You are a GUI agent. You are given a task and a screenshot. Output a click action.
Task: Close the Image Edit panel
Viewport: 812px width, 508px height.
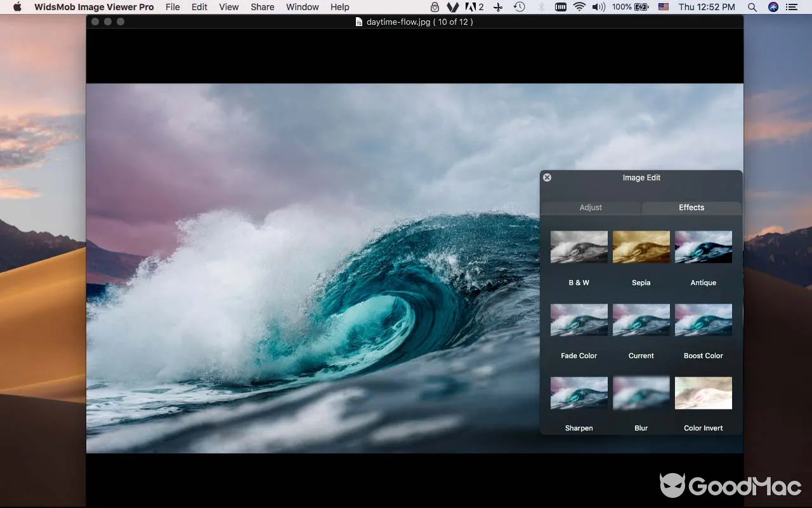tap(546, 177)
